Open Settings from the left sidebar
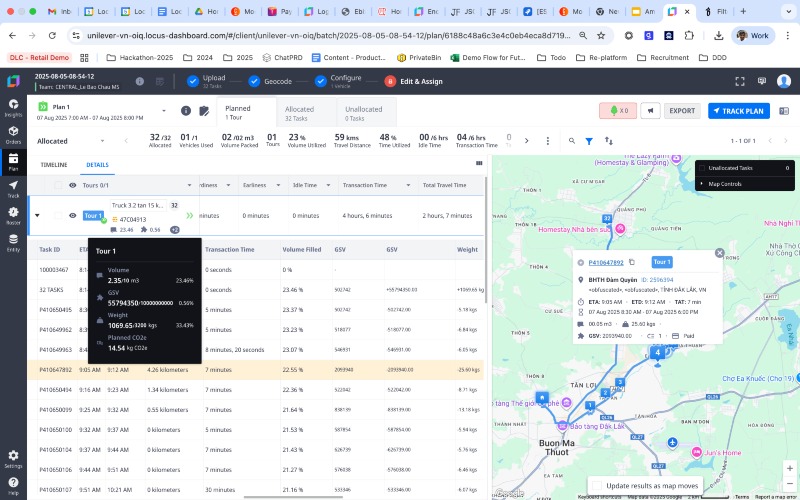 tap(13, 458)
